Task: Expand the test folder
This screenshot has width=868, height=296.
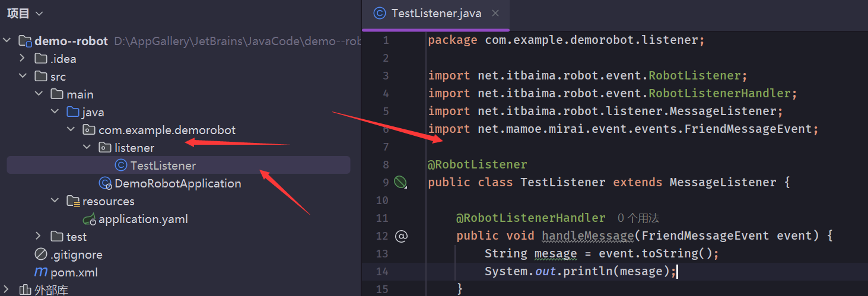Action: (x=39, y=237)
